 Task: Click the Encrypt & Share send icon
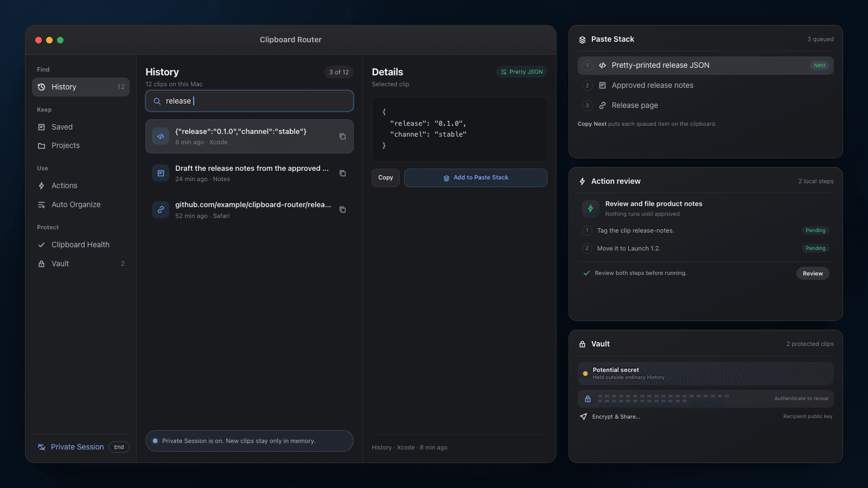pos(583,417)
